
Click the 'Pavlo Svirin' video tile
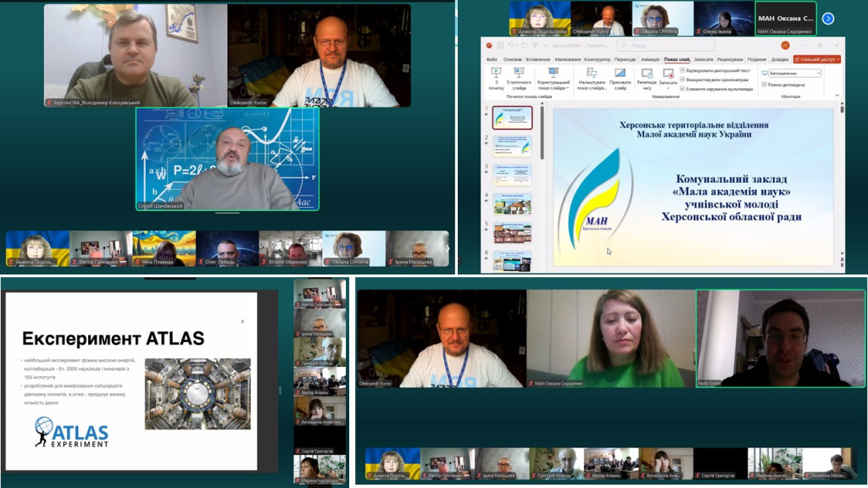click(781, 338)
